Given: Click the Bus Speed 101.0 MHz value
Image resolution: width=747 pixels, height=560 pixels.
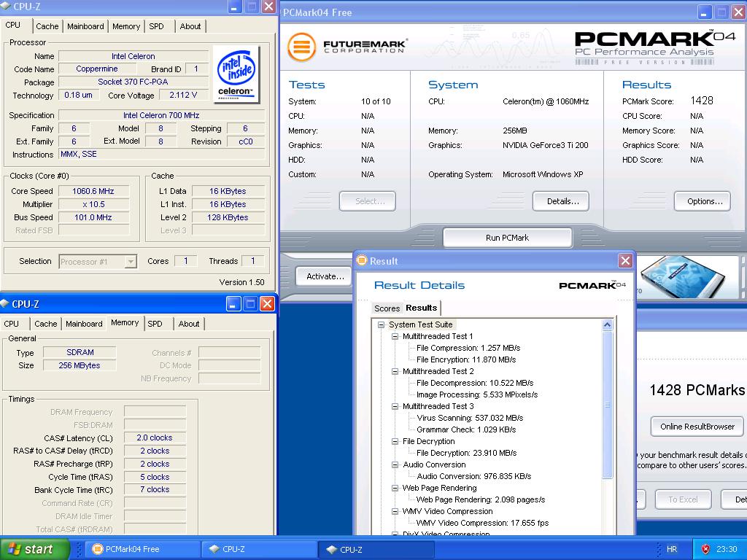Looking at the screenshot, I should pos(93,217).
